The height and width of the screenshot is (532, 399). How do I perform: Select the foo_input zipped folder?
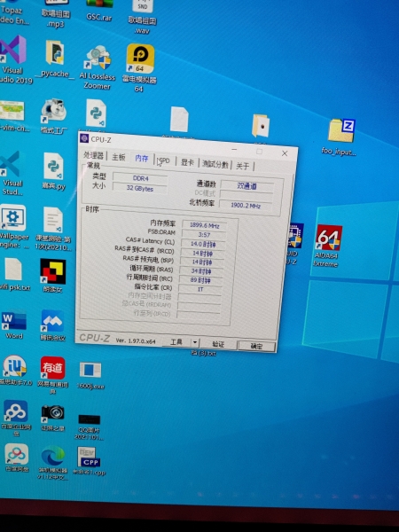[x=340, y=137]
